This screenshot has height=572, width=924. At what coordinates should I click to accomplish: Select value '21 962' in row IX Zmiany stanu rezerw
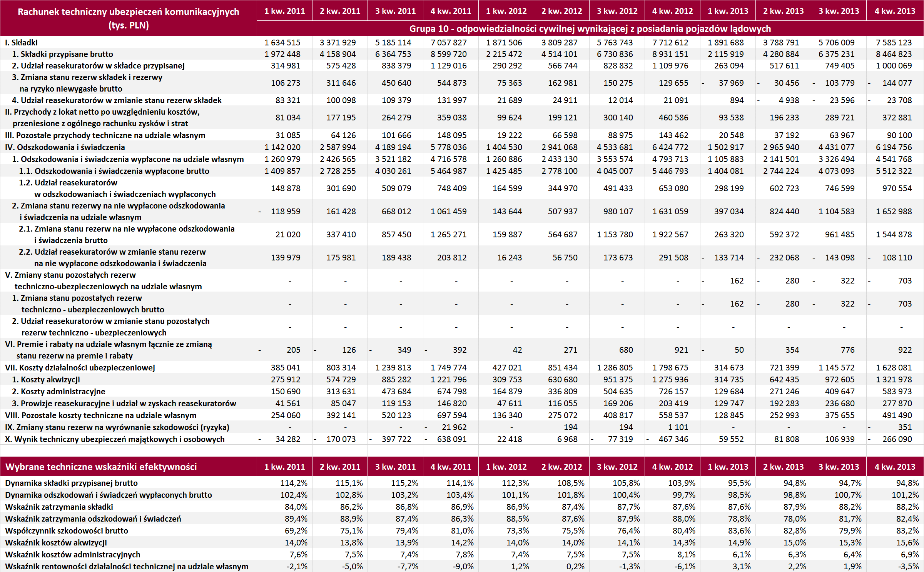(454, 427)
